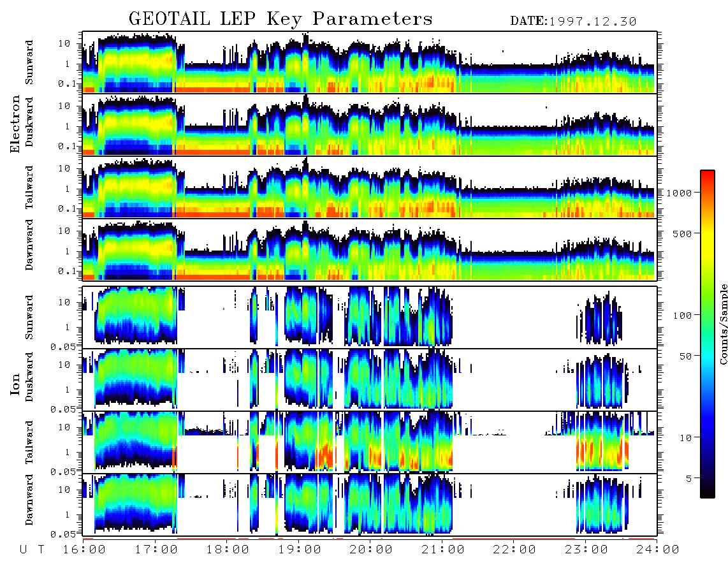Click the 0.1 tick of Electron Dawnward axis
Screen dimensions: 728x561
point(67,271)
